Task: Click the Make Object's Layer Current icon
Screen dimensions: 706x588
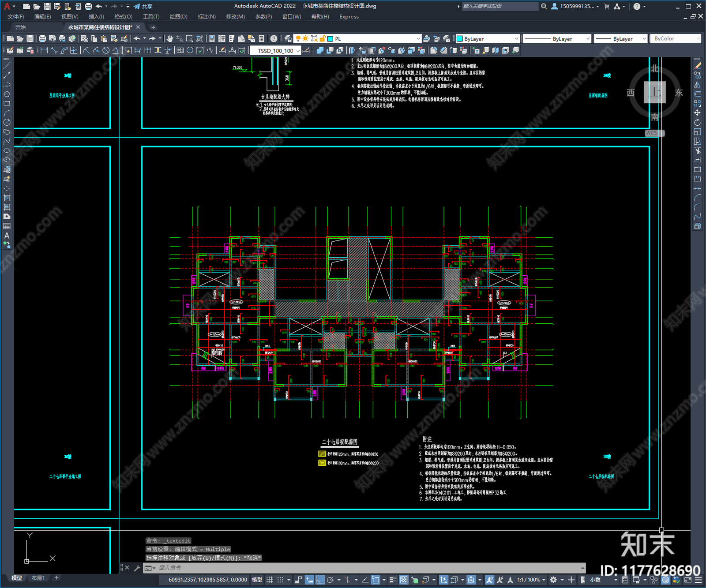Action: (x=427, y=39)
